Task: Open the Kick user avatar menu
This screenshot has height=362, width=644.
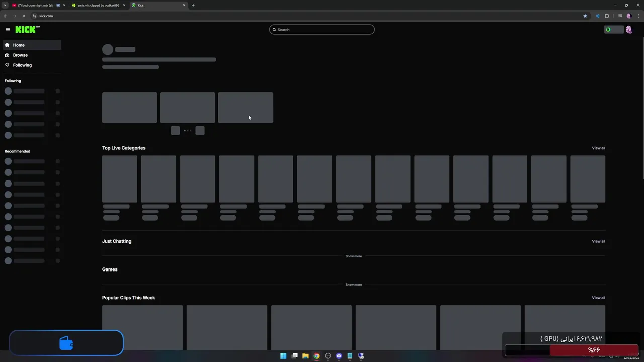Action: 628,30
